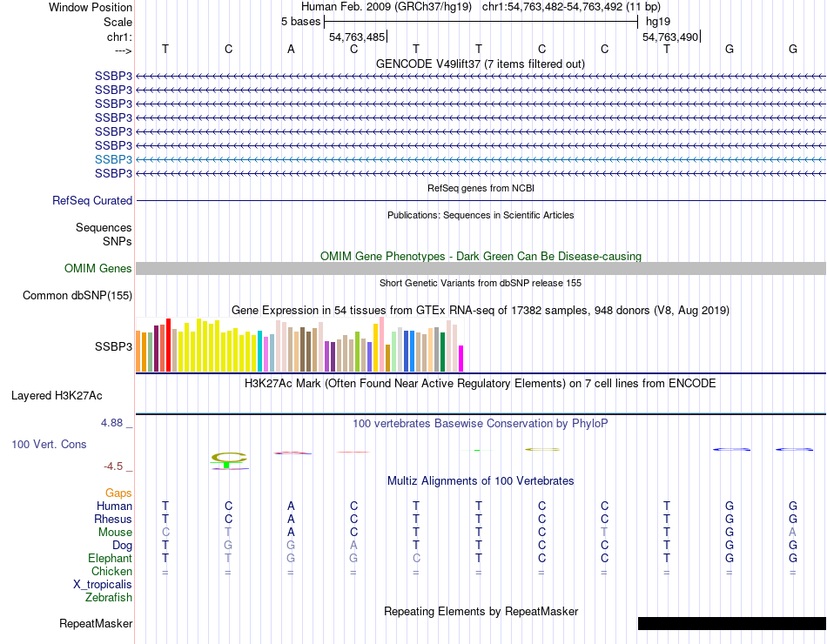Click the orange Gaps label
This screenshot has height=644, width=827.
coord(118,493)
